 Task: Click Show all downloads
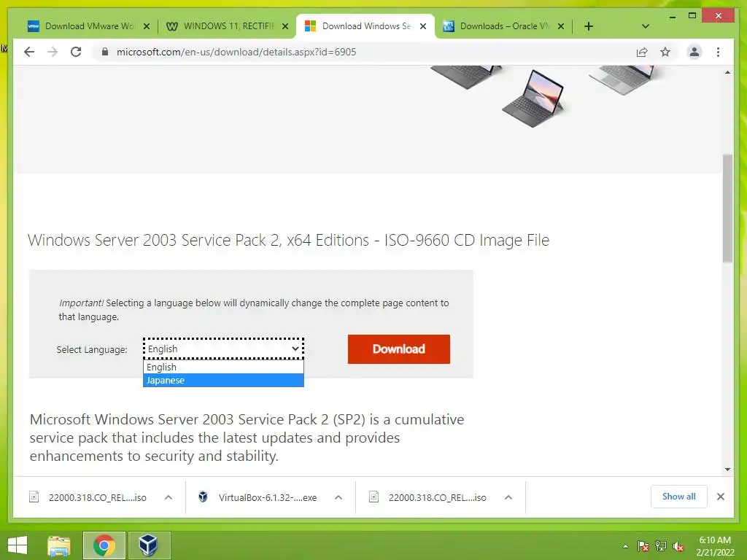(679, 497)
